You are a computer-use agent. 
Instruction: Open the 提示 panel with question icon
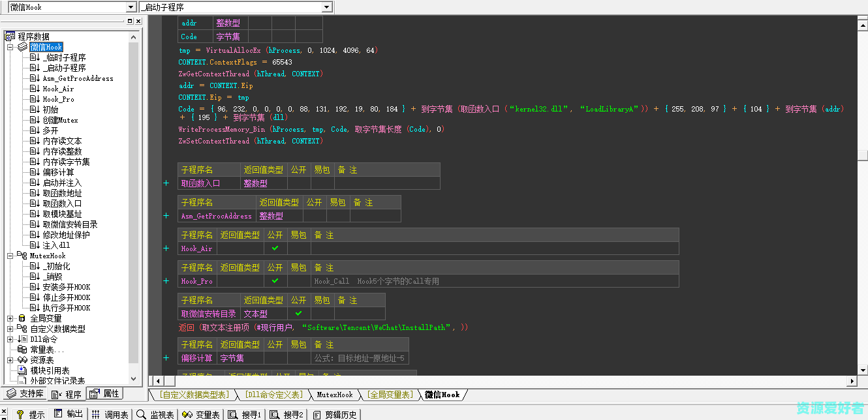(x=31, y=414)
